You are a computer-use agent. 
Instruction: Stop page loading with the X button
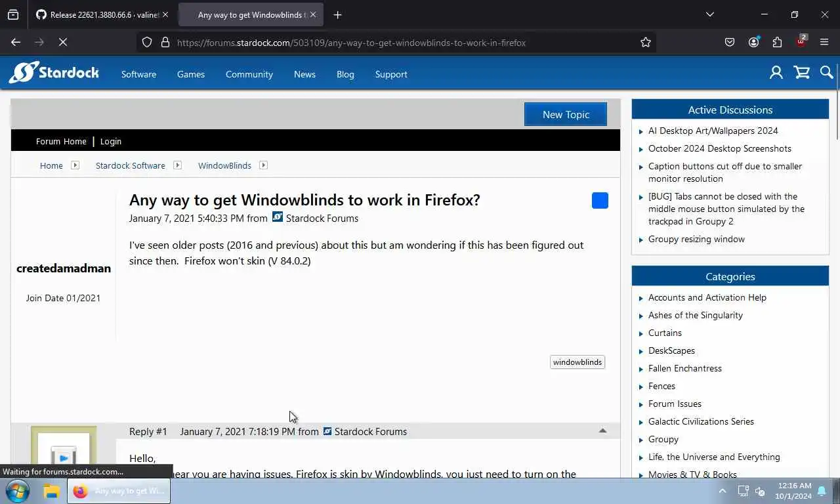tap(63, 42)
